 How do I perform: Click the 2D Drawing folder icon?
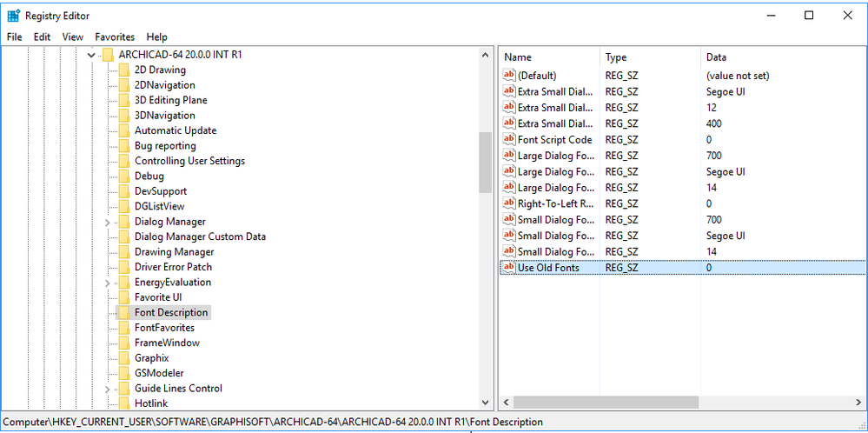point(124,70)
